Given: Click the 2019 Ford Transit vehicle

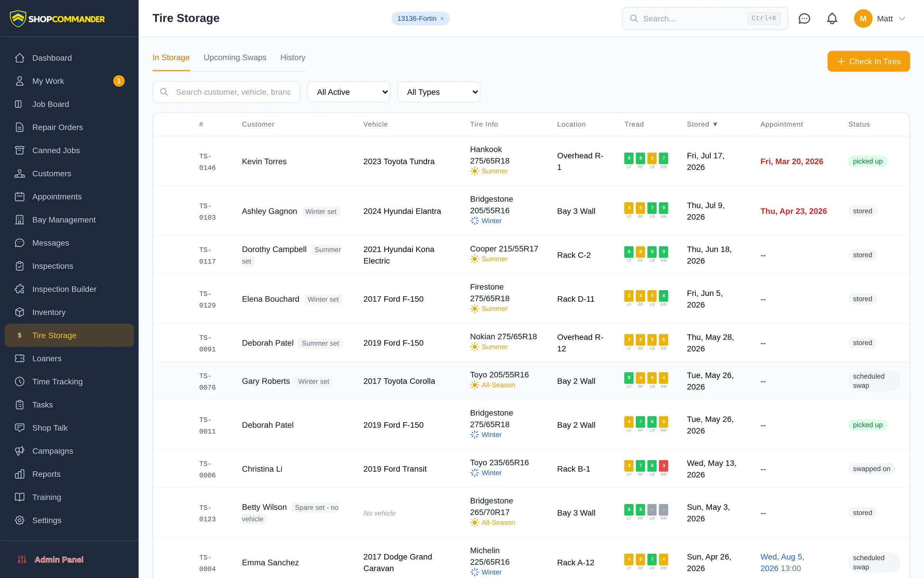Looking at the screenshot, I should coord(395,469).
